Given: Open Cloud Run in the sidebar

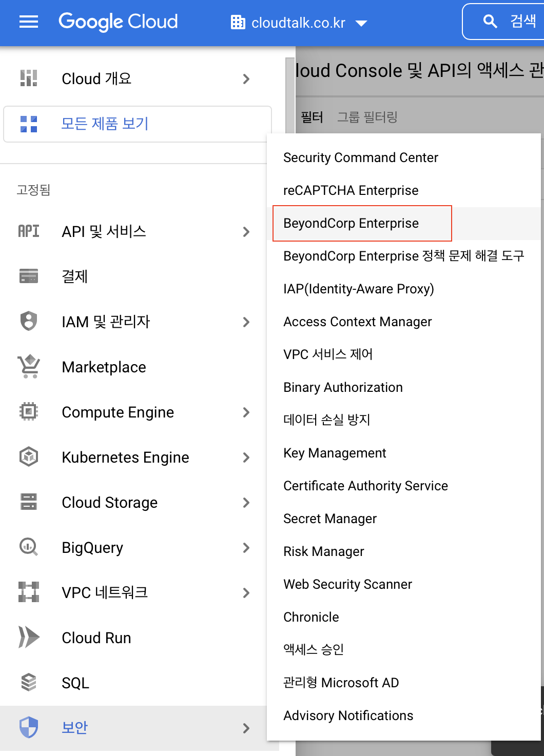Looking at the screenshot, I should [x=133, y=638].
